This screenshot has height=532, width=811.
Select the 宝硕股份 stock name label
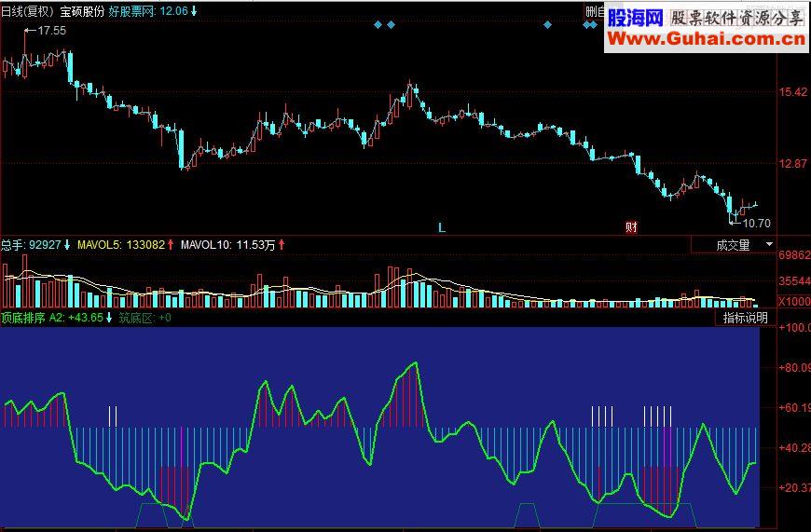[x=82, y=11]
